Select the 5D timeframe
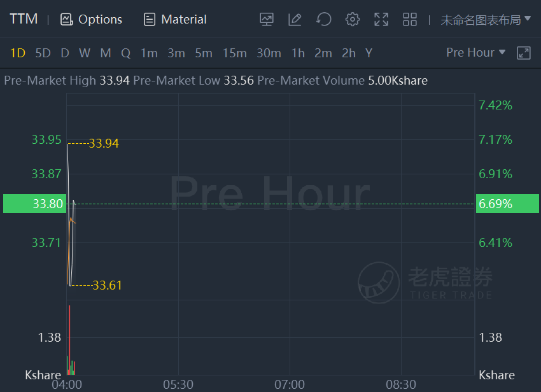541x392 pixels. pos(43,53)
